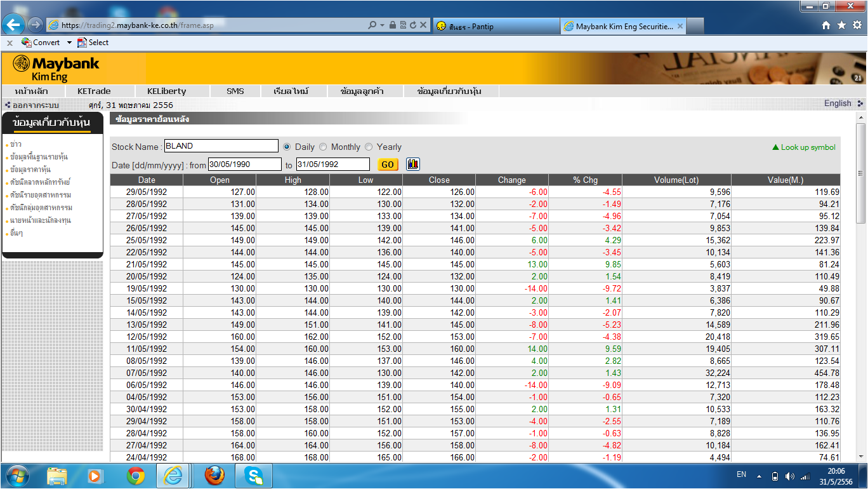Click the search magnifier icon in address bar

(372, 25)
